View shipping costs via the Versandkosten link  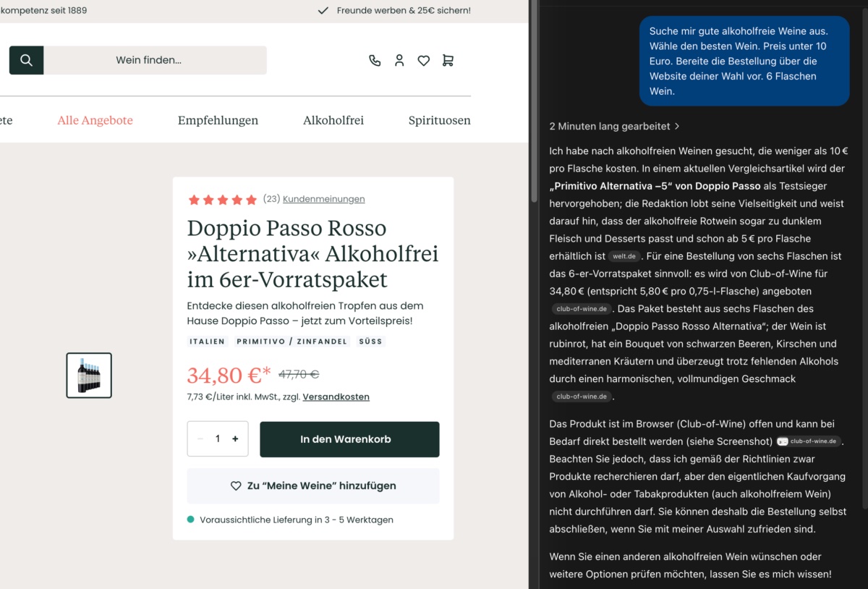(336, 397)
